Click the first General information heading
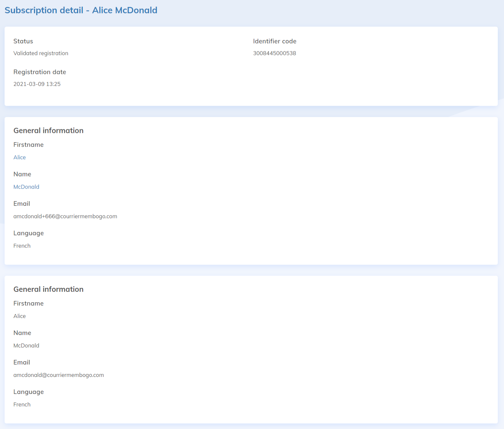The height and width of the screenshot is (429, 504). [x=48, y=130]
